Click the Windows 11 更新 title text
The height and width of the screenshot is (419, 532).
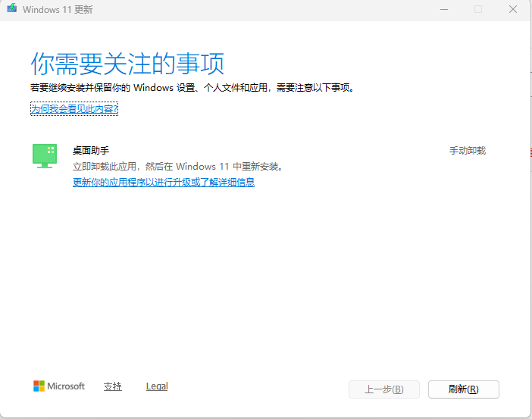click(x=58, y=10)
